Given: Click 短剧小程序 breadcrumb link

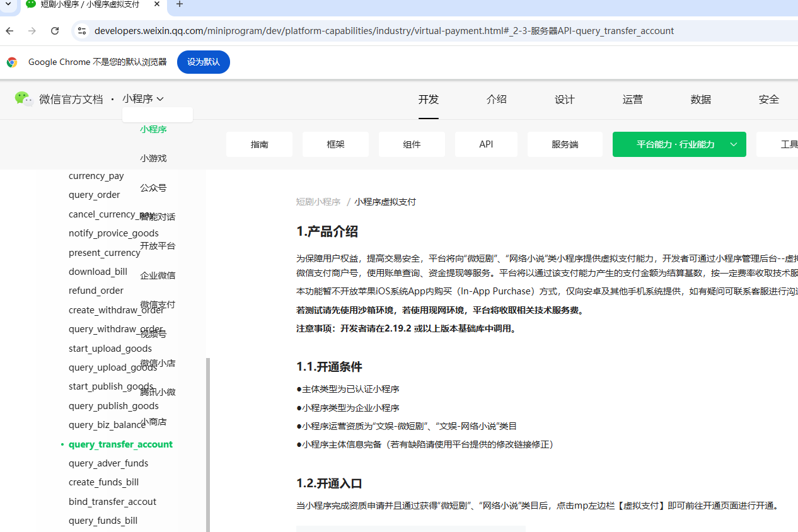Looking at the screenshot, I should (318, 202).
